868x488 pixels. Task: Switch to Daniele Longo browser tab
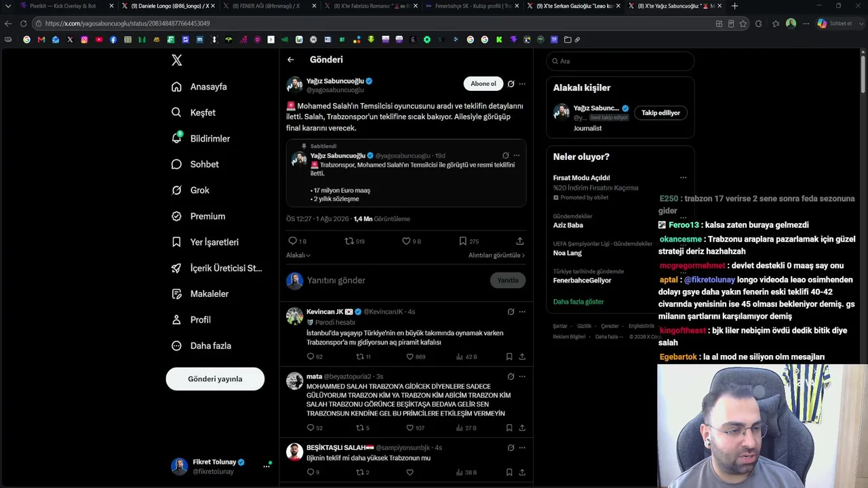(x=168, y=6)
